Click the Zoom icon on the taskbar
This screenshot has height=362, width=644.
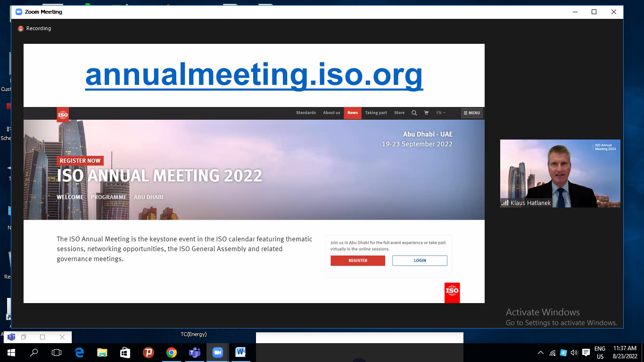217,353
